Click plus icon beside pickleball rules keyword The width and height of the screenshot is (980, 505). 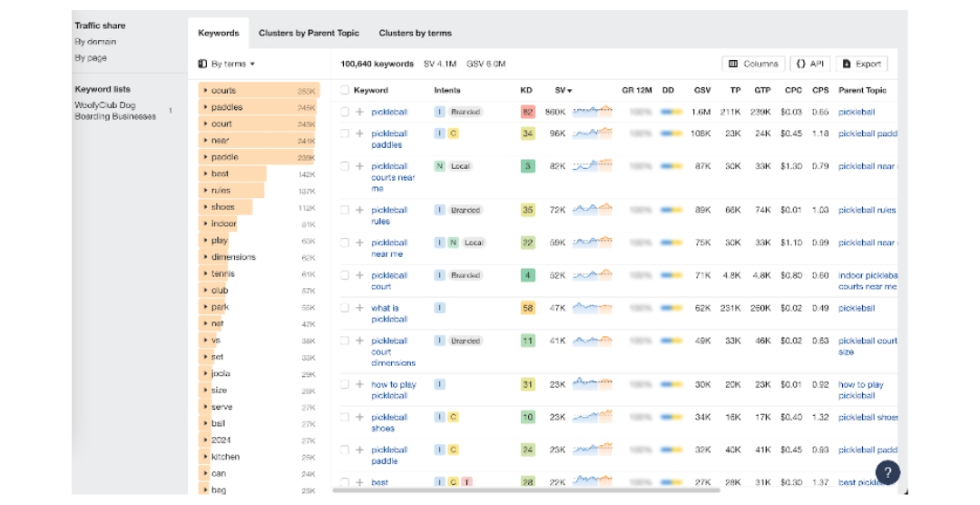coord(359,210)
